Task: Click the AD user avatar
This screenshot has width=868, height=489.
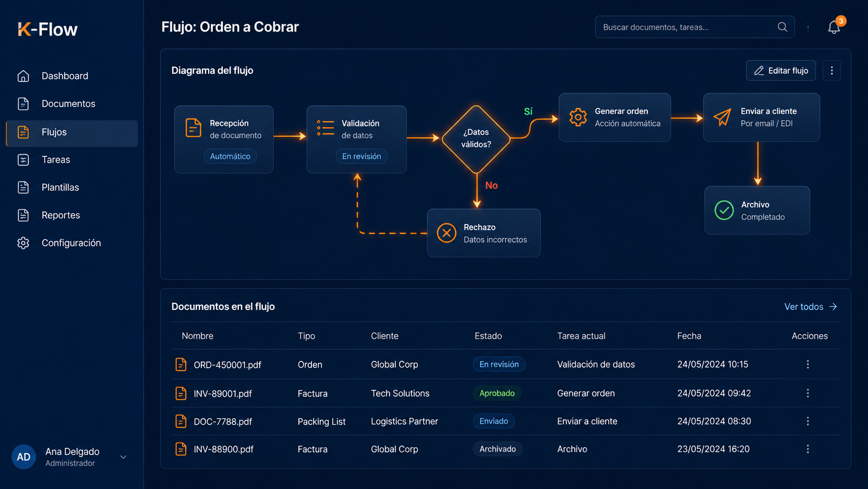Action: click(x=24, y=457)
